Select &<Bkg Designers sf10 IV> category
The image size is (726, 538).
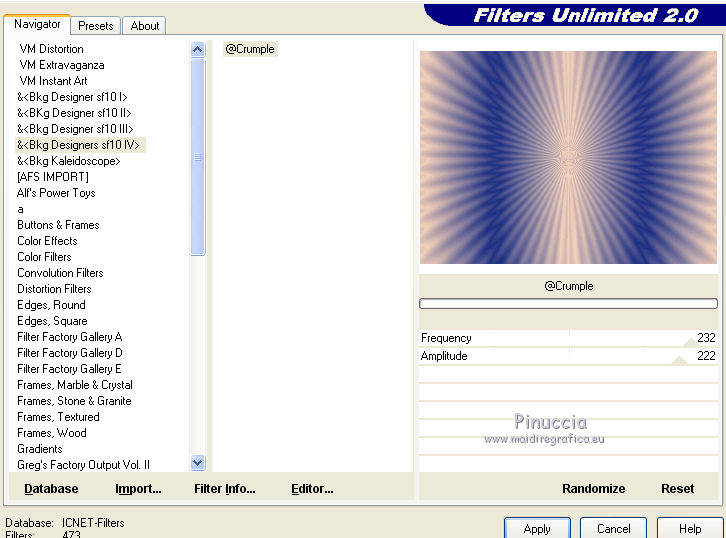[81, 145]
